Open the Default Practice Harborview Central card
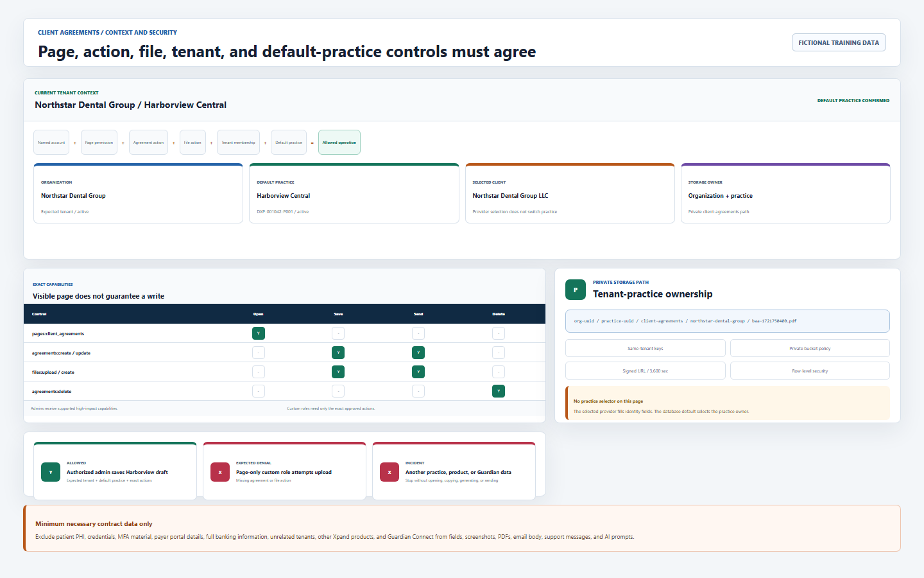This screenshot has height=578, width=924. tap(354, 193)
